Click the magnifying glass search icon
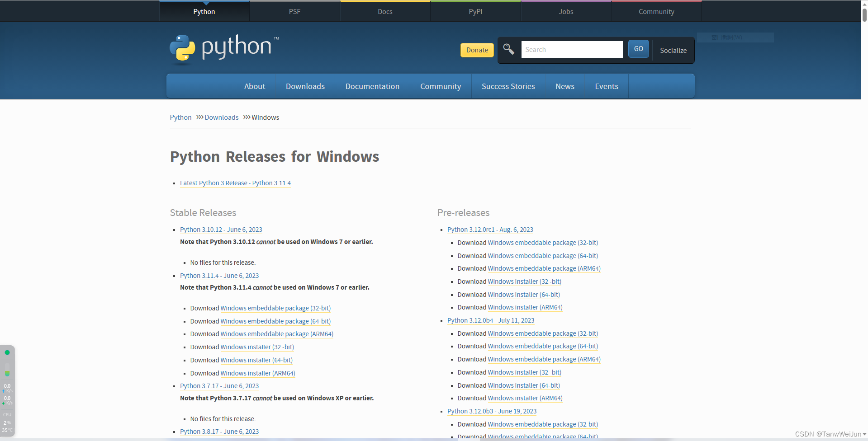Viewport: 868px width, 441px height. click(x=509, y=49)
